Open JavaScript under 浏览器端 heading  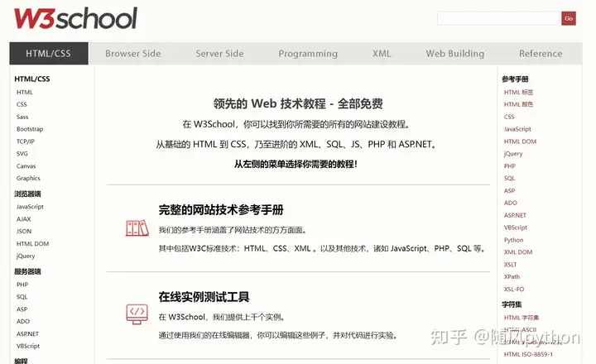pos(30,207)
